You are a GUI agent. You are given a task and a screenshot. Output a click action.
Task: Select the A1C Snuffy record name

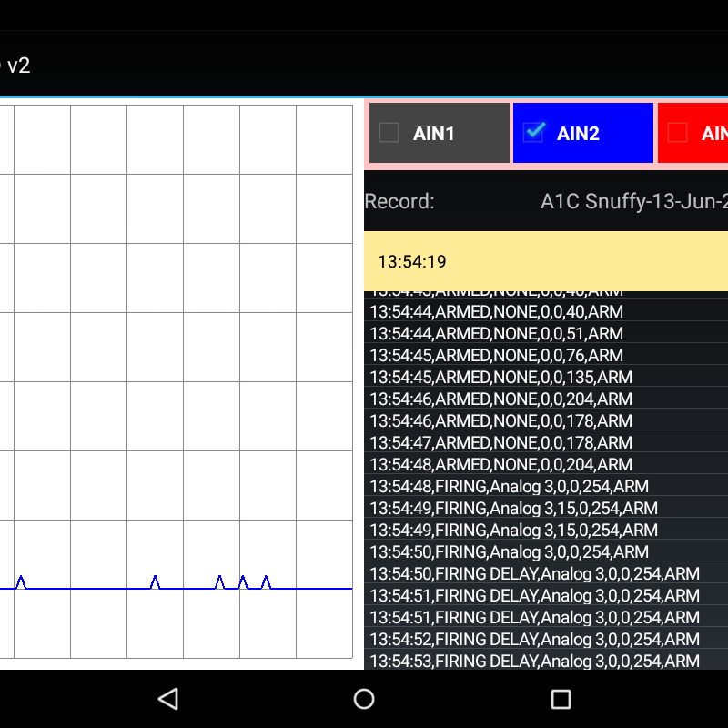pyautogui.click(x=633, y=201)
